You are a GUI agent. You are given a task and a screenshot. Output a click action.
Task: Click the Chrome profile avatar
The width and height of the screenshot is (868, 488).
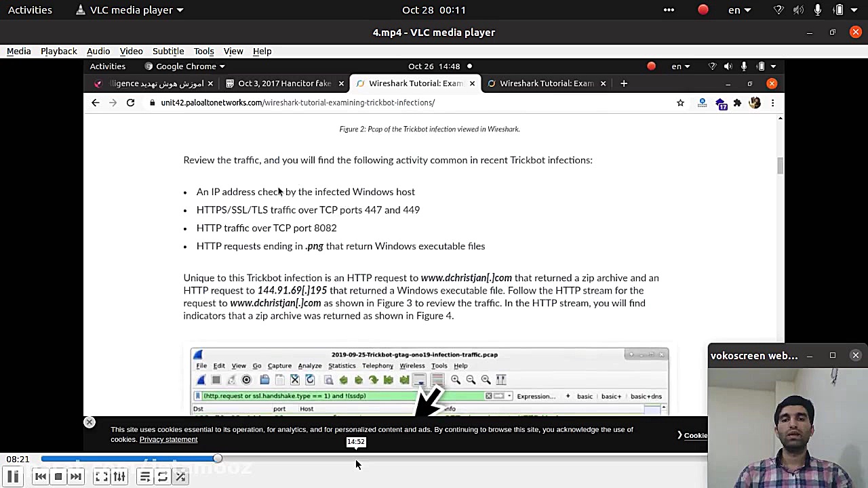coord(755,103)
